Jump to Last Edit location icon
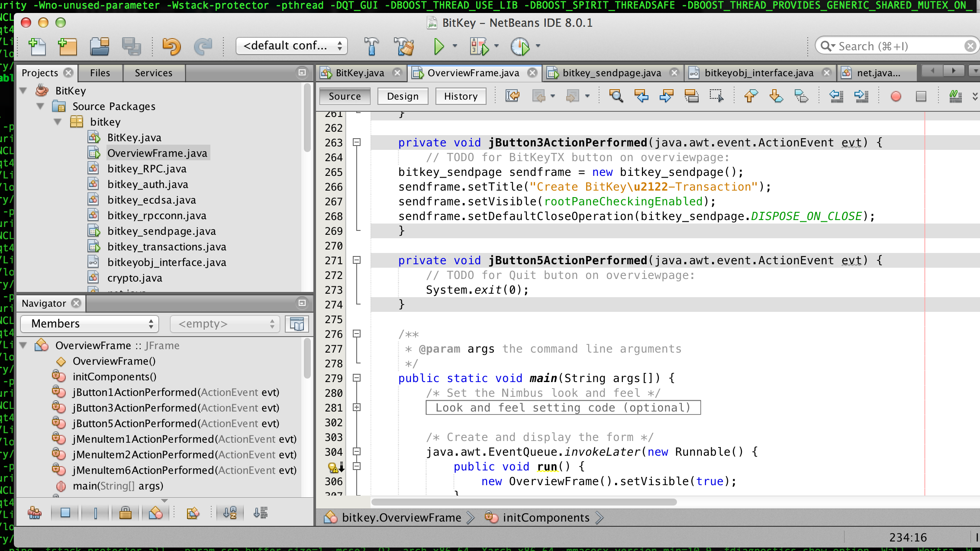This screenshot has height=551, width=980. [513, 96]
